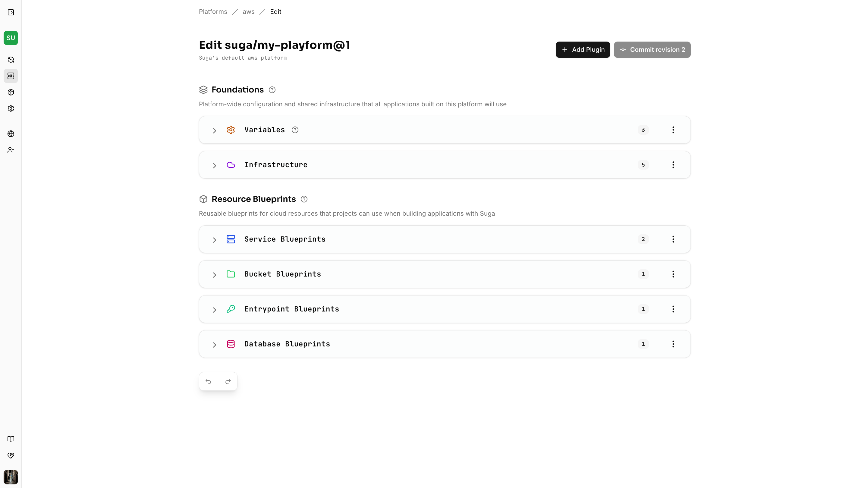Screen dimensions: 868x488
Task: Select the Platforms sidebar icon
Action: (x=11, y=76)
